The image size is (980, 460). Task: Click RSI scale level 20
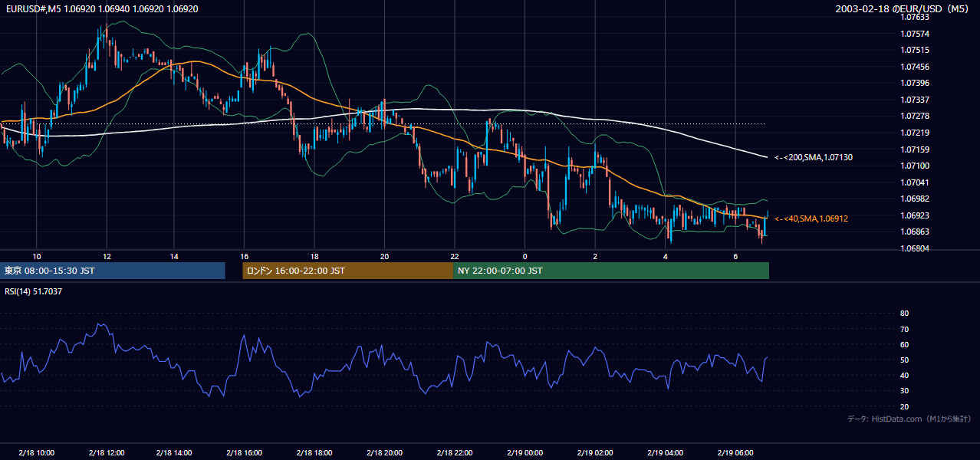click(x=904, y=406)
